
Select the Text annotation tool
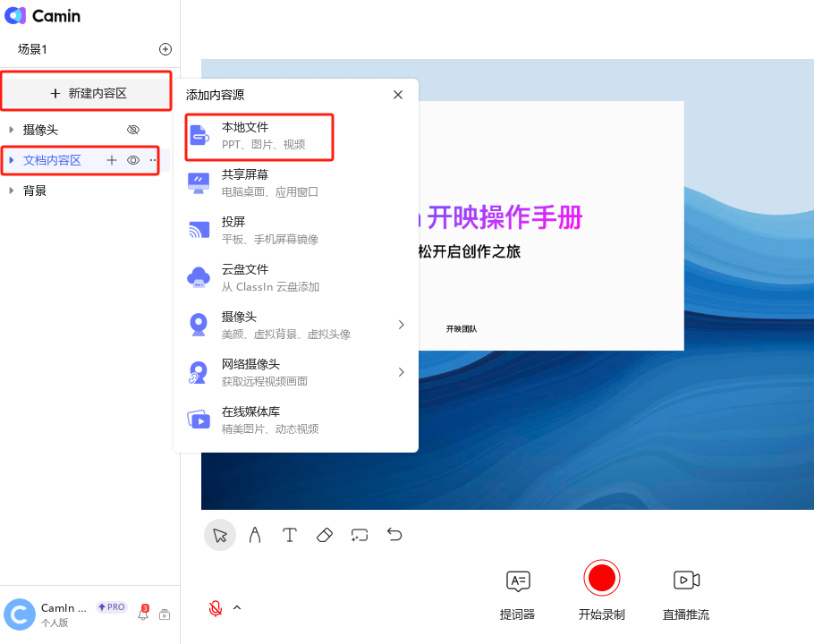[290, 534]
